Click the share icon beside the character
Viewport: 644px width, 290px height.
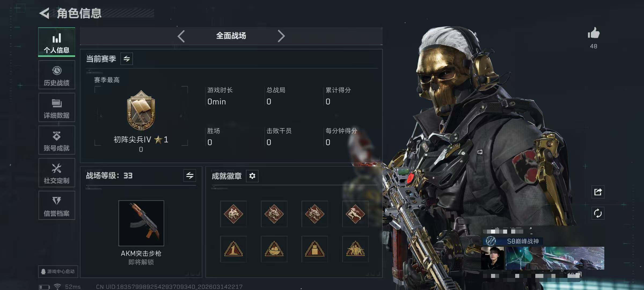(x=598, y=192)
